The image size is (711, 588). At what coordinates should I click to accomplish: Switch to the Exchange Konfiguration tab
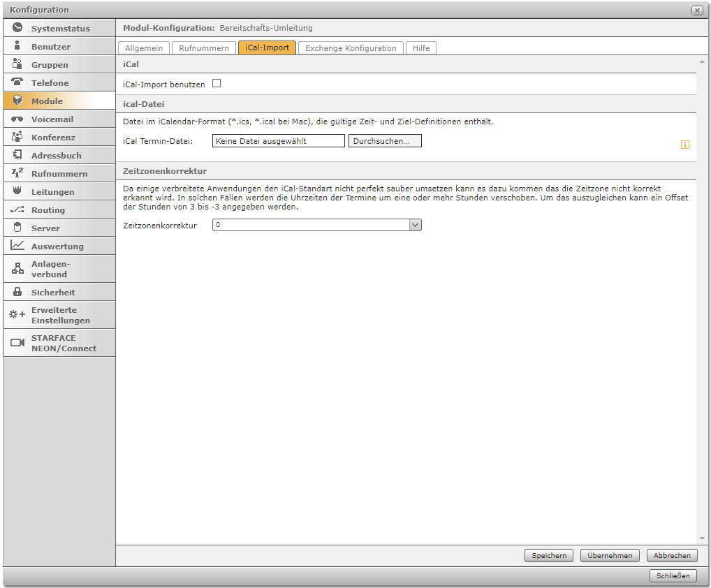[x=351, y=48]
